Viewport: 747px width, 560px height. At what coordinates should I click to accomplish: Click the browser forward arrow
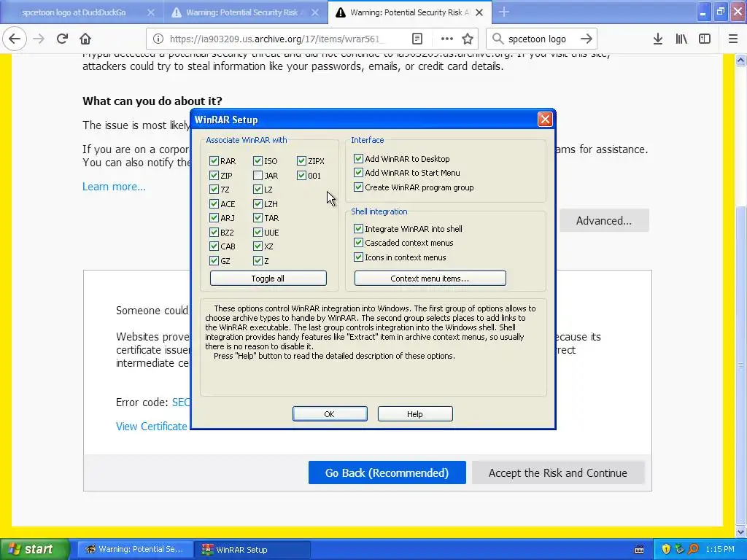coord(39,39)
